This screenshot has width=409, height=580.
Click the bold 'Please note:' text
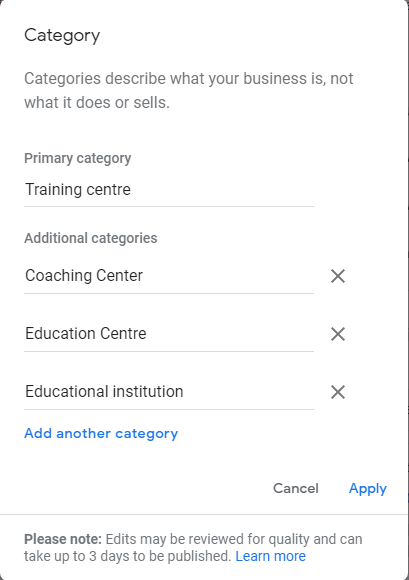tap(63, 539)
